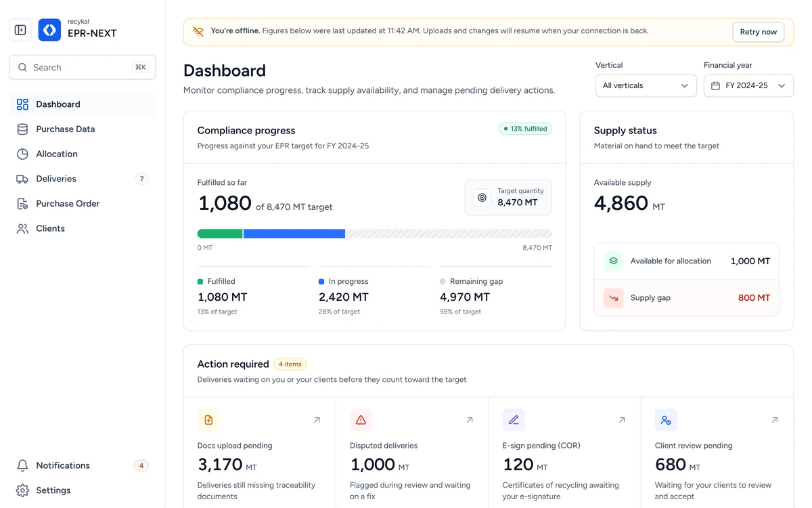Open Purchase Data in sidebar
The image size is (812, 508).
83,129
